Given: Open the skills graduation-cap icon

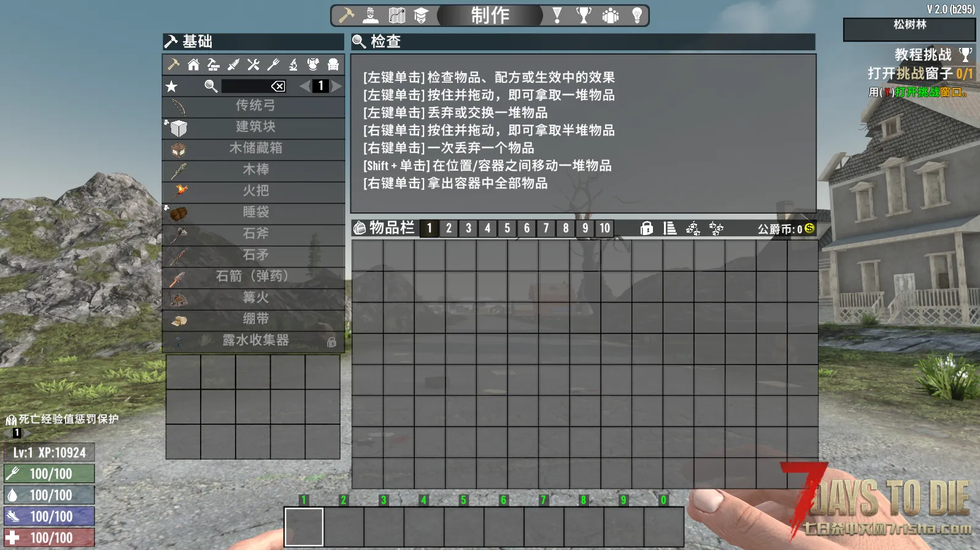Looking at the screenshot, I should [421, 15].
